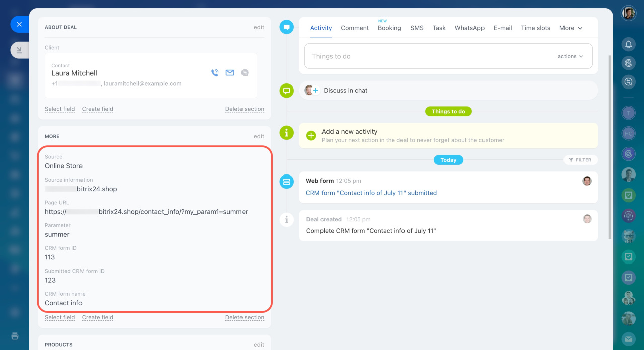
Task: Click the Page URL value with my_param1=summer
Action: click(x=146, y=212)
